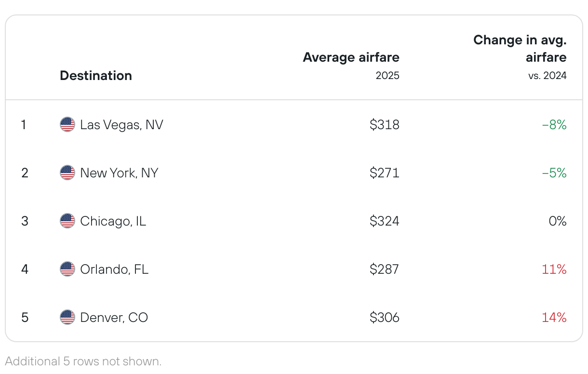The height and width of the screenshot is (374, 588).
Task: Open the Las Vegas, NV destination
Action: coord(121,125)
